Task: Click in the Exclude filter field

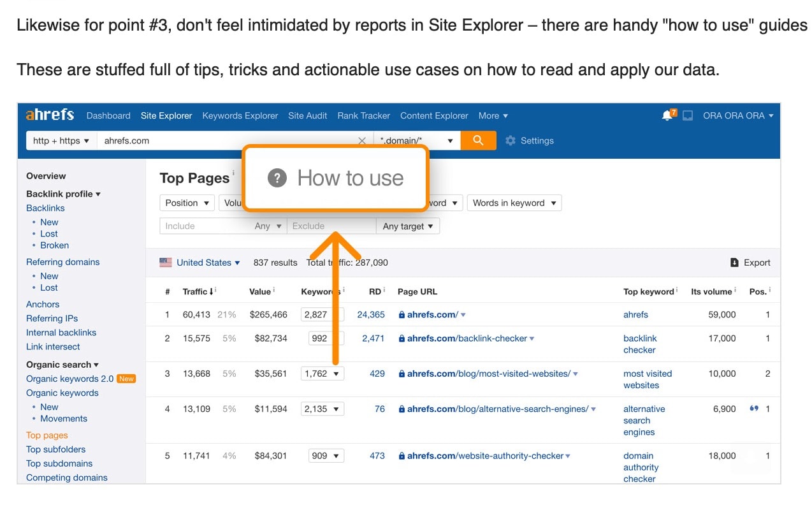Action: click(331, 226)
